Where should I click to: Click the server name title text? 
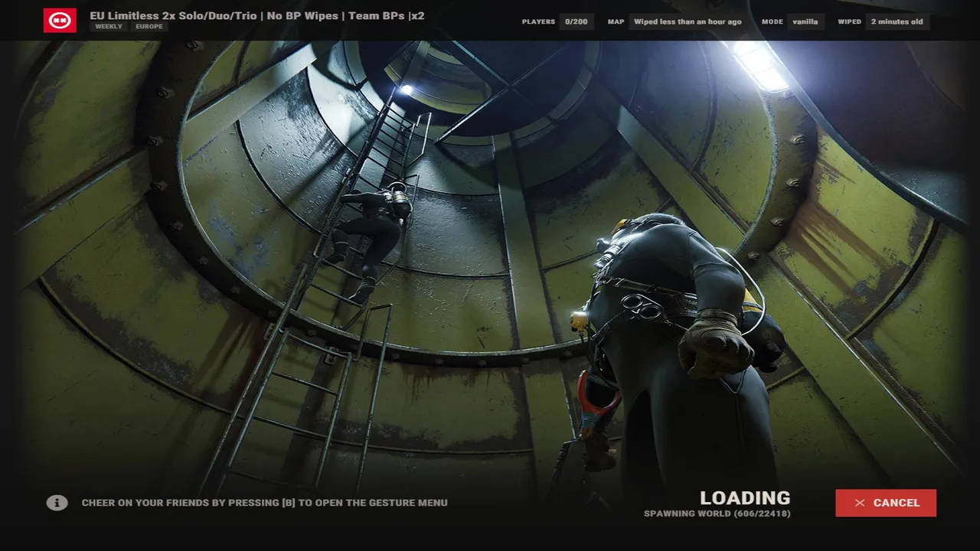tap(257, 15)
